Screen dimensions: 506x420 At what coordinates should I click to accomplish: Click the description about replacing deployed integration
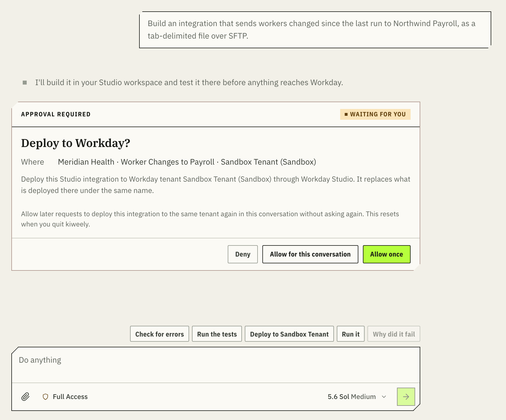216,185
